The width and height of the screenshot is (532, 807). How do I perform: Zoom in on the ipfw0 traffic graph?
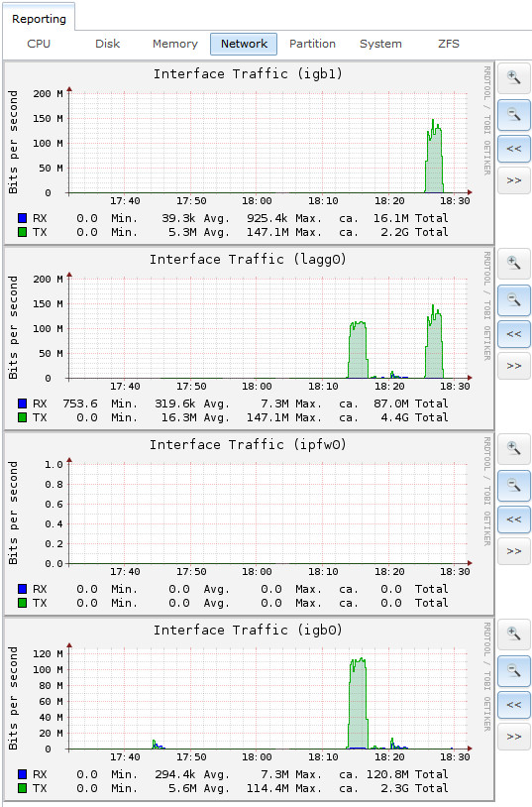[513, 449]
